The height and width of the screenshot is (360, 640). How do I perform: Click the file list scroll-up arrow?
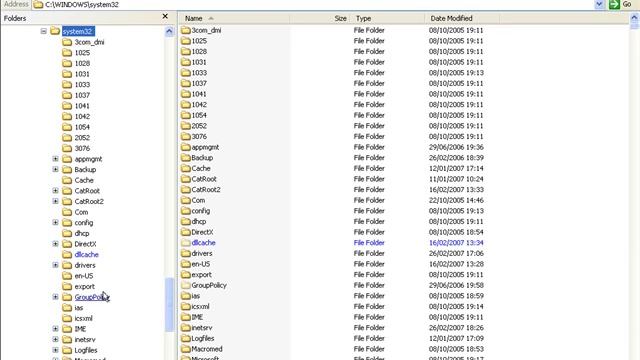(634, 18)
